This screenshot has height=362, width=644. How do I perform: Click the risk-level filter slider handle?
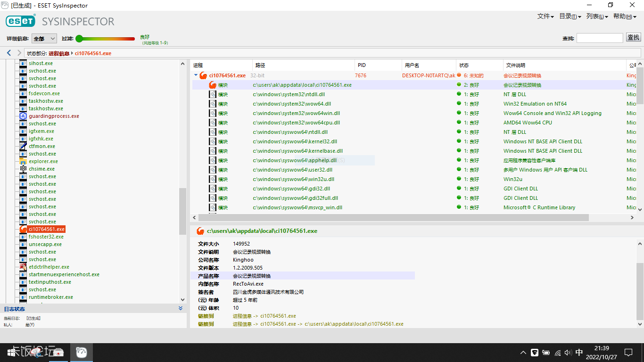click(79, 39)
